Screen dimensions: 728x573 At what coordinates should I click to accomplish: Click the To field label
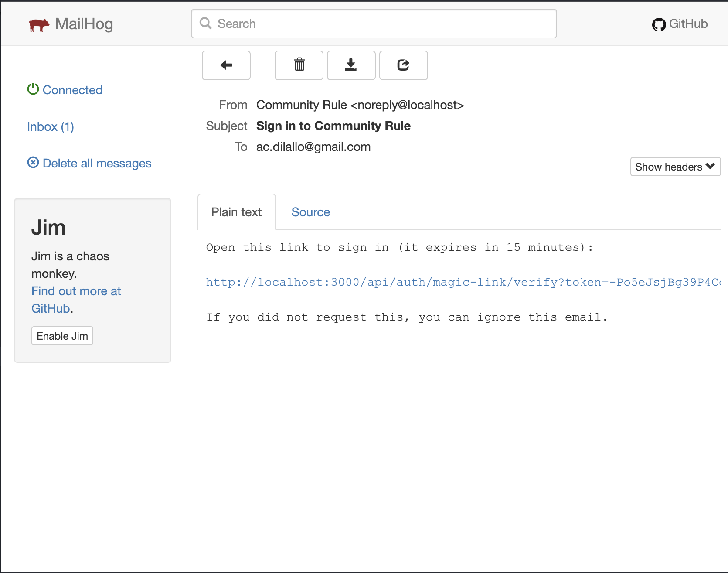241,147
